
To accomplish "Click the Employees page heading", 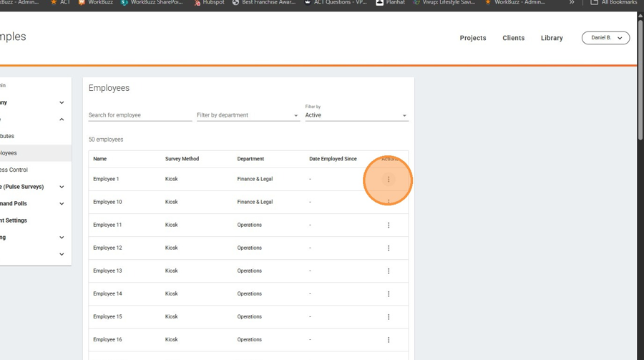I will (x=109, y=88).
